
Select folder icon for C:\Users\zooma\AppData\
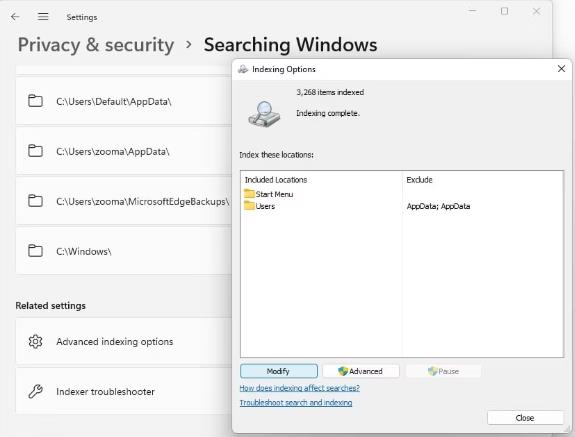(35, 151)
